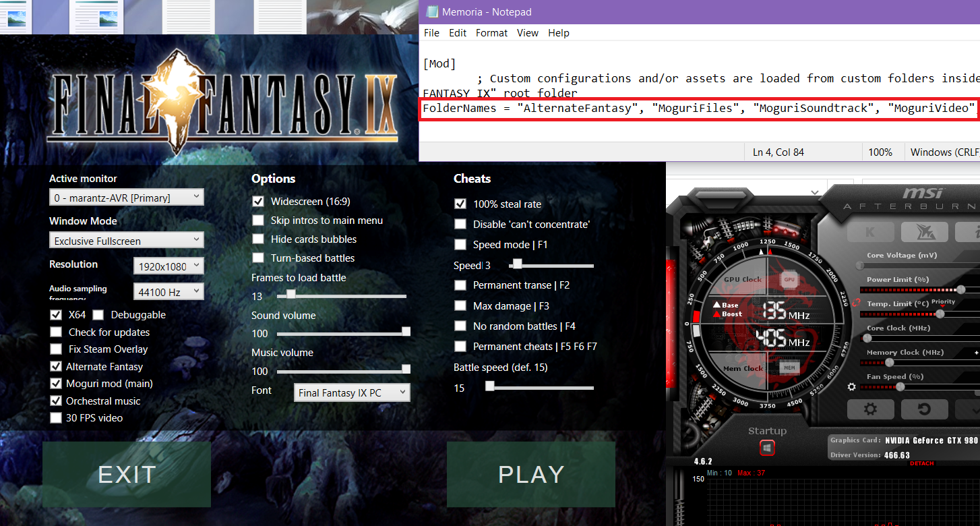Screen dimensions: 980x526
Task: Uncheck 100% steal rate cheat
Action: pos(460,204)
